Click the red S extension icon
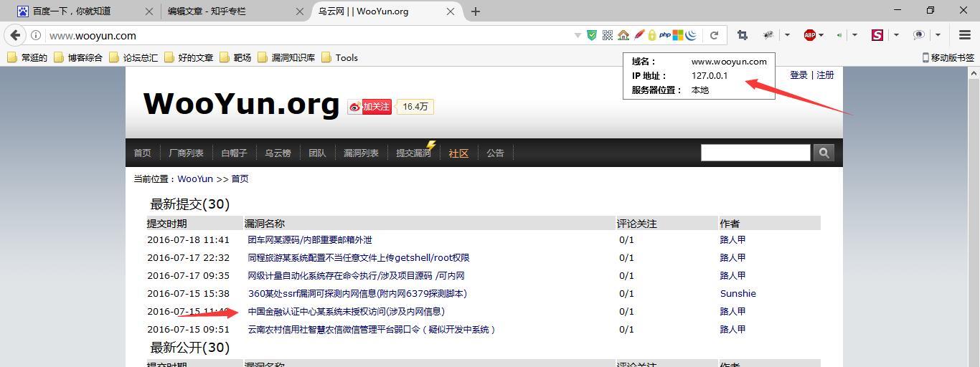This screenshot has height=367, width=980. [877, 34]
